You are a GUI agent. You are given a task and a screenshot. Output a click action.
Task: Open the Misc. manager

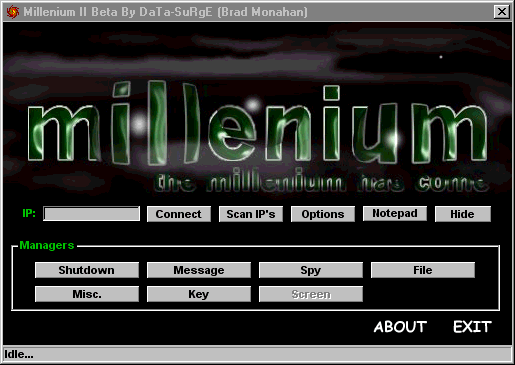click(87, 294)
